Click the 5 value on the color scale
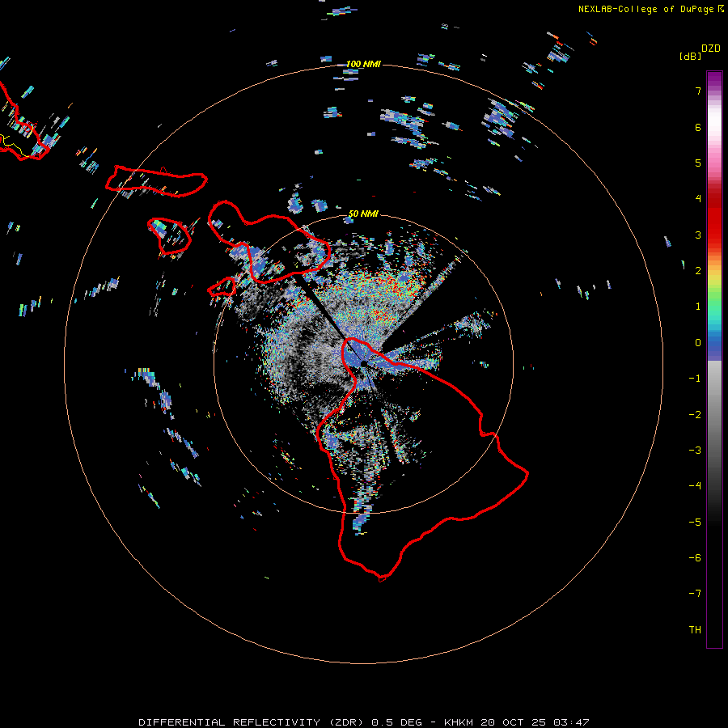This screenshot has height=728, width=728. pyautogui.click(x=698, y=163)
